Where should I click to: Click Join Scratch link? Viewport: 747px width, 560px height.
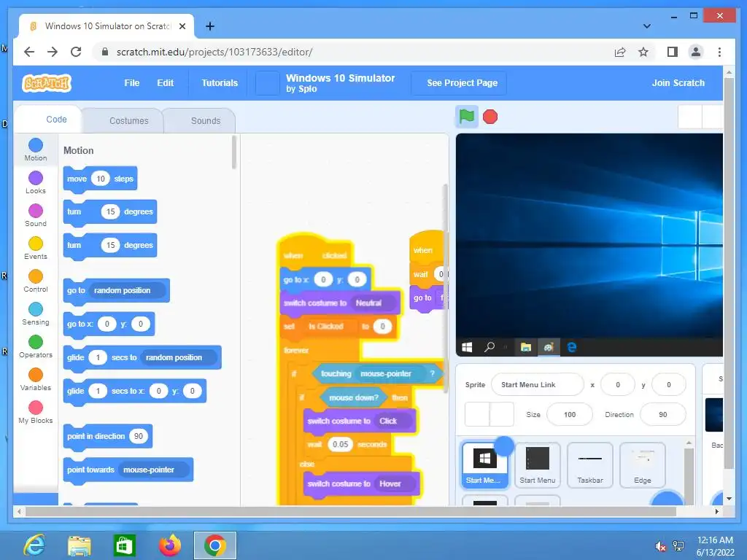pyautogui.click(x=678, y=83)
